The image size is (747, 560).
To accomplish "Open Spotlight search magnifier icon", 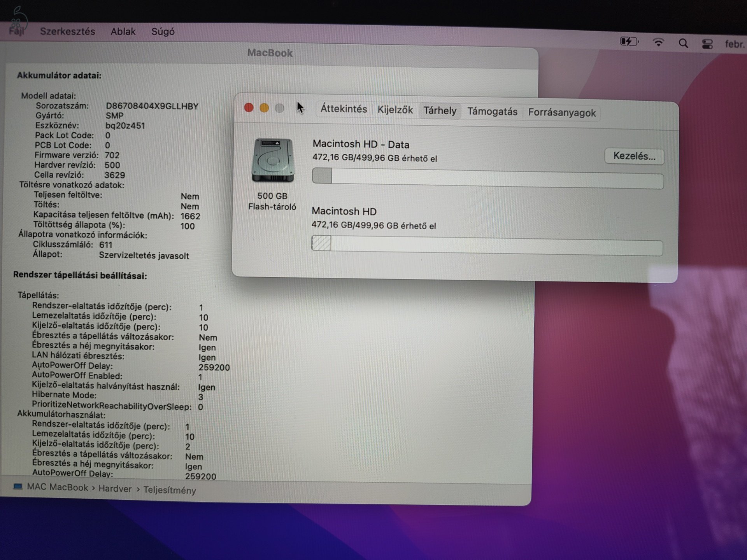I will pos(683,44).
